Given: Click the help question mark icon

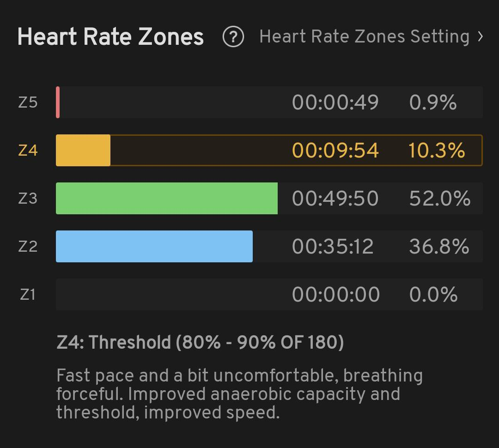Looking at the screenshot, I should pyautogui.click(x=233, y=37).
